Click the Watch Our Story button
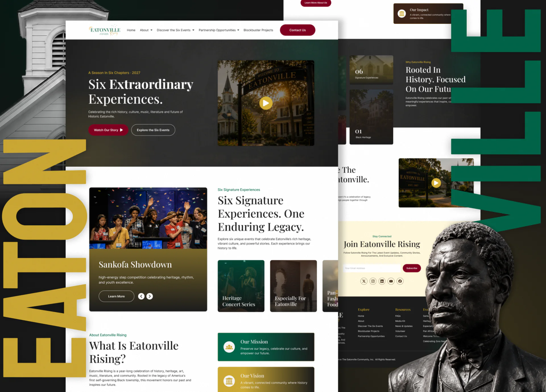This screenshot has height=392, width=546. pyautogui.click(x=108, y=130)
